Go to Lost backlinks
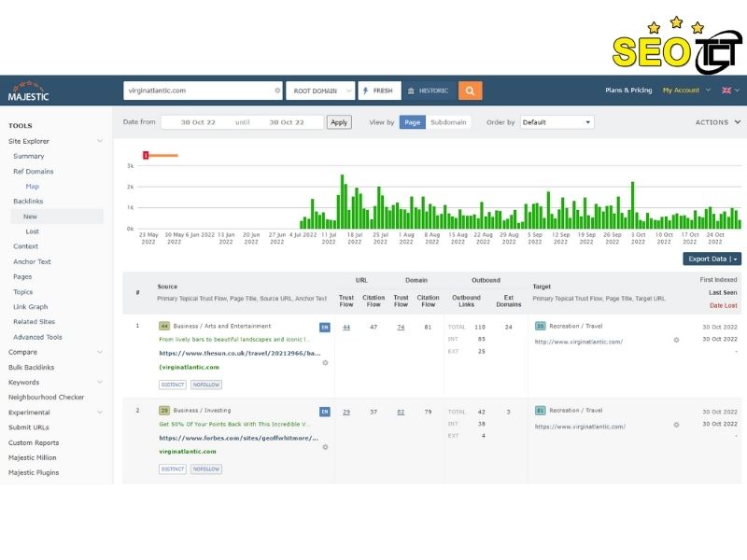 33,231
